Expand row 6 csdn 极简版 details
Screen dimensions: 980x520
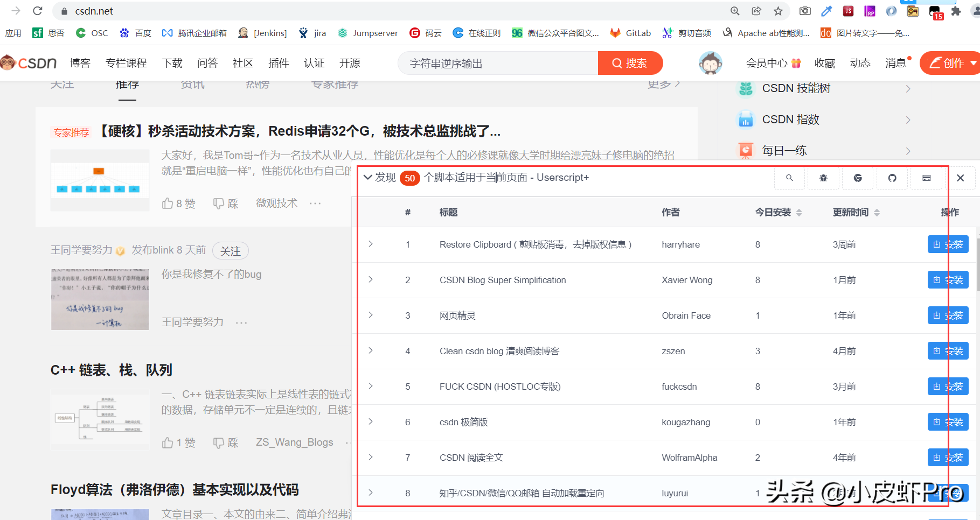point(371,421)
